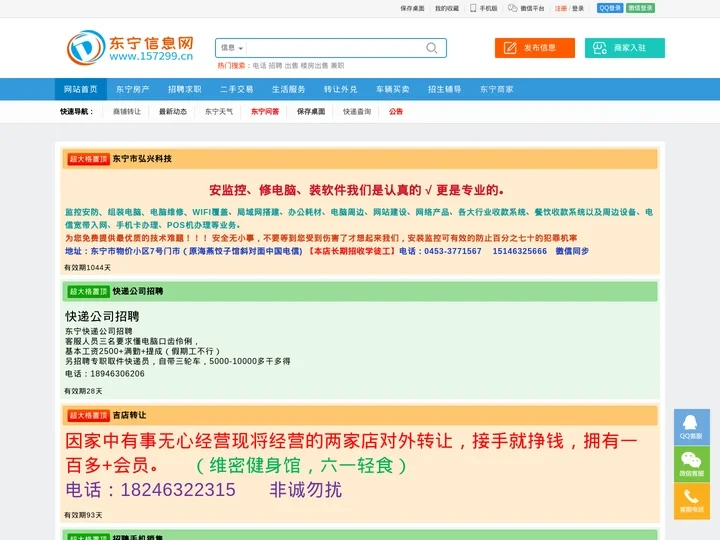Click 保存桌面 in quick navigation bar
720x540 pixels.
(x=311, y=112)
